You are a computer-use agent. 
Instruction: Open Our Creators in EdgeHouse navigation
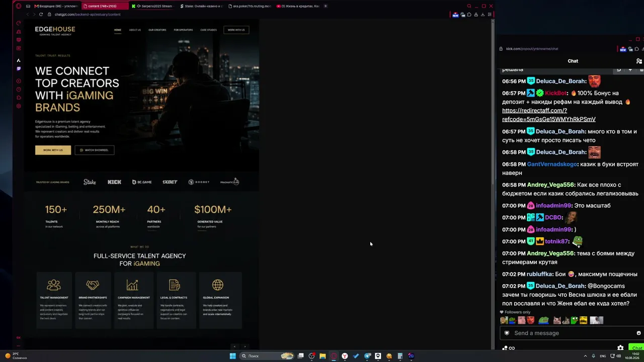point(157,30)
